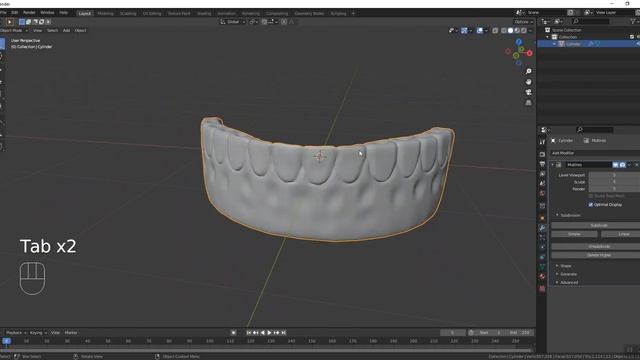Expand the Shape section
Screen dimensions: 640x360
tap(557, 266)
